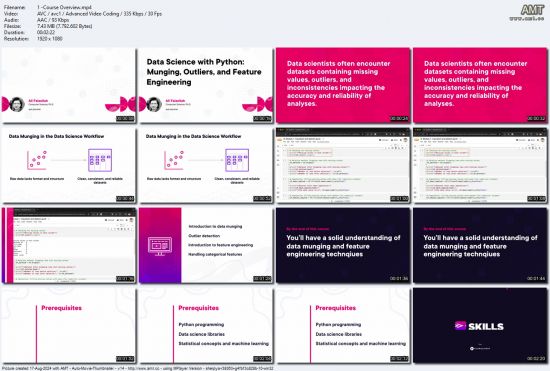Click 'Statistical concepts and machine learning' in the 00:02:12 thumbnail

coord(361,344)
